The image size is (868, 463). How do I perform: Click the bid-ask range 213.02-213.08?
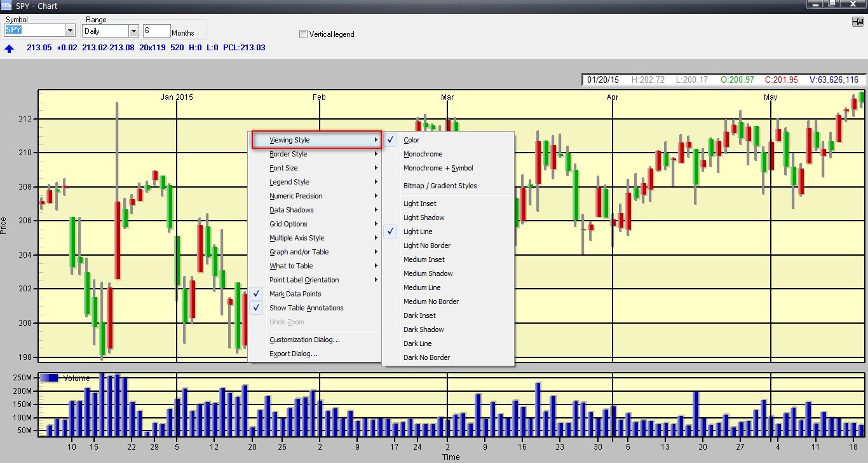(x=108, y=48)
